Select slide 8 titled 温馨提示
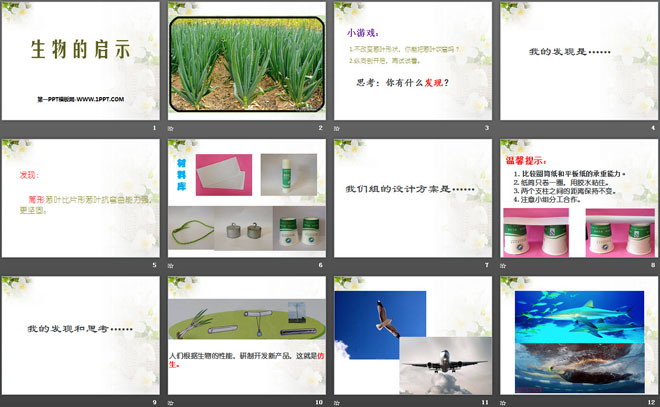 point(579,198)
